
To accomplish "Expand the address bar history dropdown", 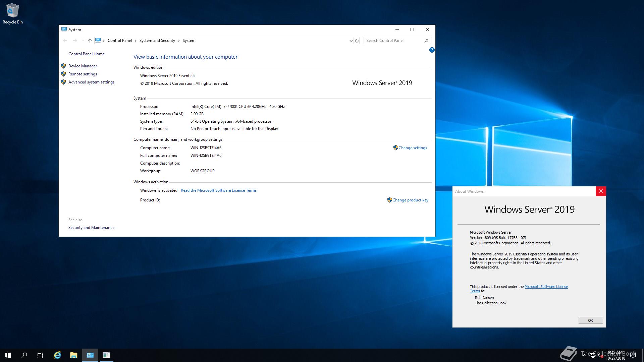I will click(351, 41).
